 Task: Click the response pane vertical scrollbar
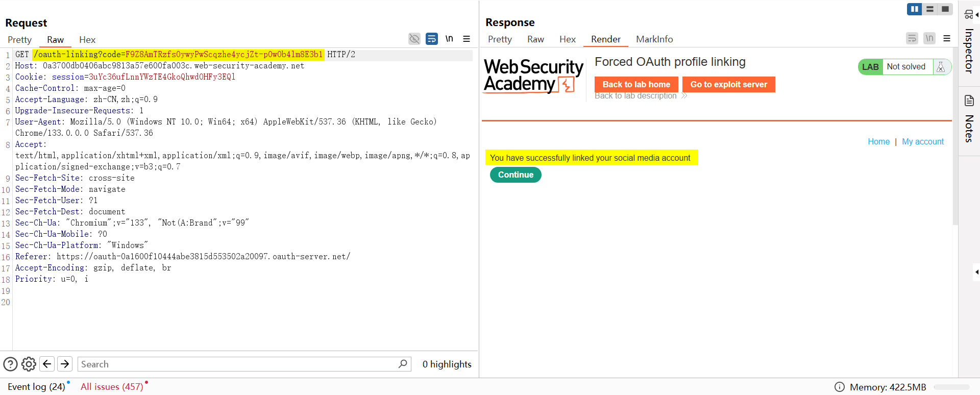coord(955,138)
